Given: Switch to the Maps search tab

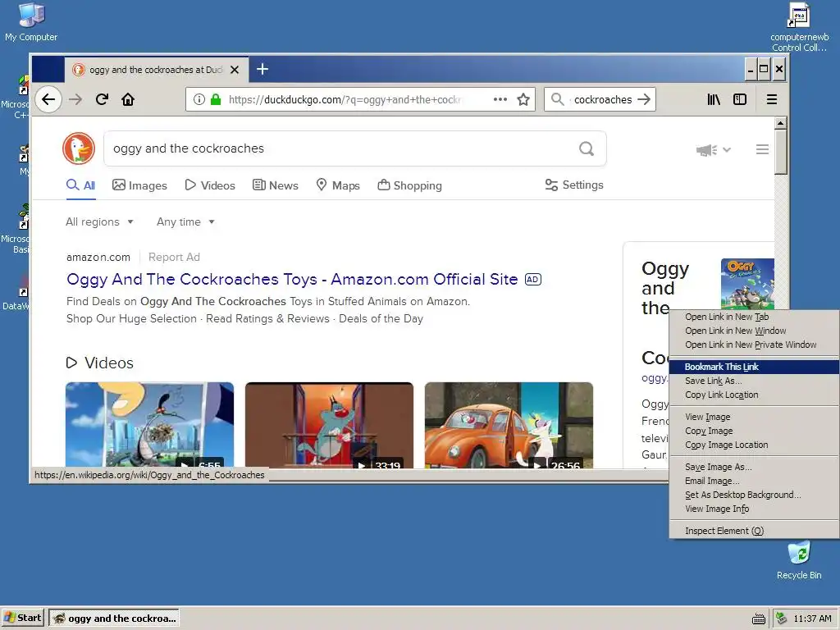Looking at the screenshot, I should (338, 185).
